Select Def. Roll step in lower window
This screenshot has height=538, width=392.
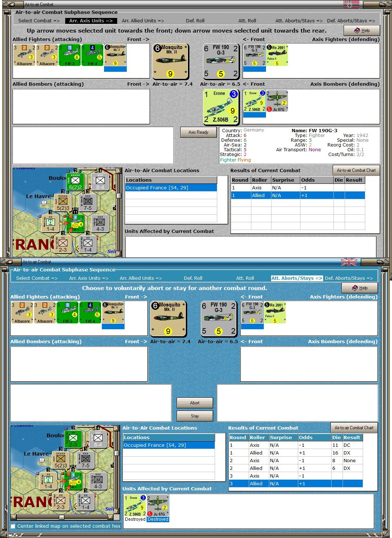point(193,278)
